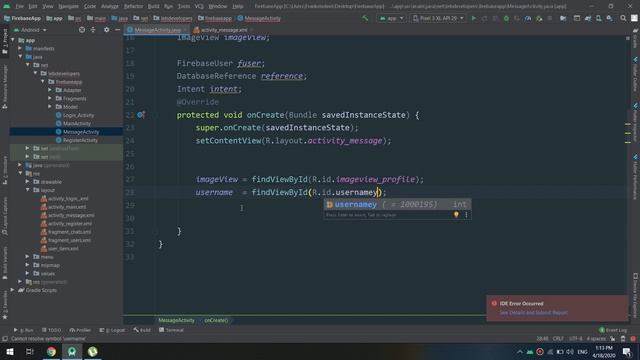
Task: Open the Terminal tool window button
Action: pyautogui.click(x=171, y=330)
